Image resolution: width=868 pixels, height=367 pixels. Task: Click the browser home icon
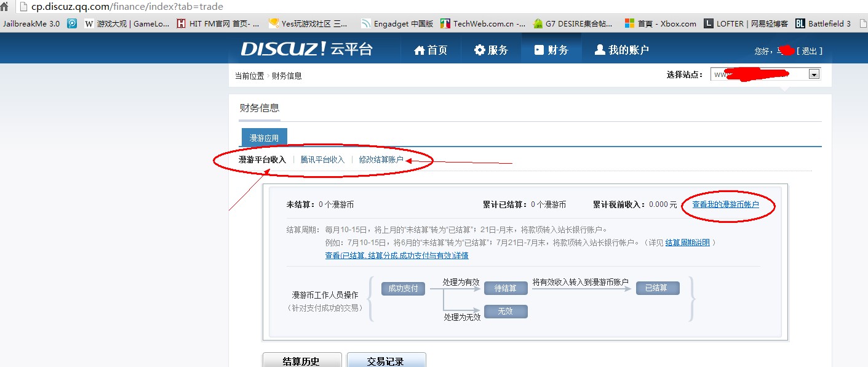tap(4, 7)
